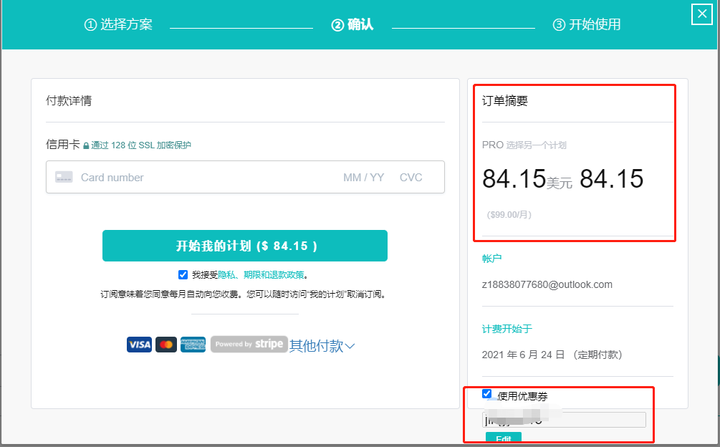
Task: Expand the 其他付款 dropdown
Action: click(x=322, y=346)
